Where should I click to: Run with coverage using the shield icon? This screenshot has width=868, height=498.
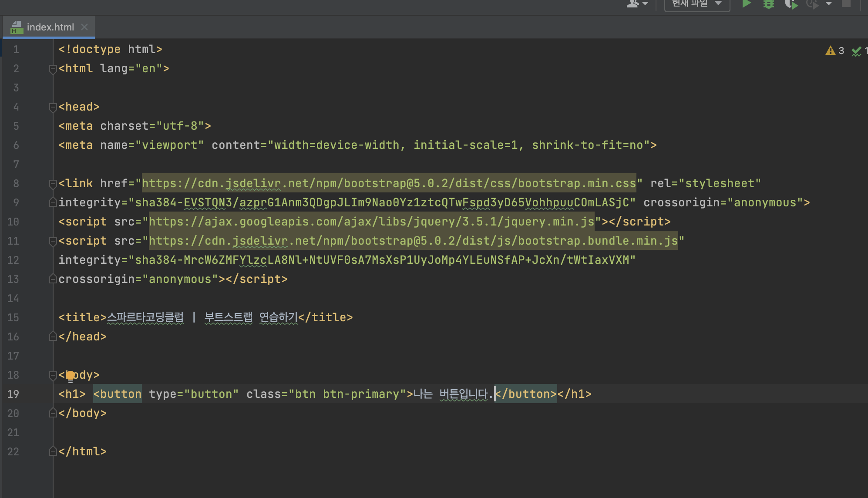[791, 4]
